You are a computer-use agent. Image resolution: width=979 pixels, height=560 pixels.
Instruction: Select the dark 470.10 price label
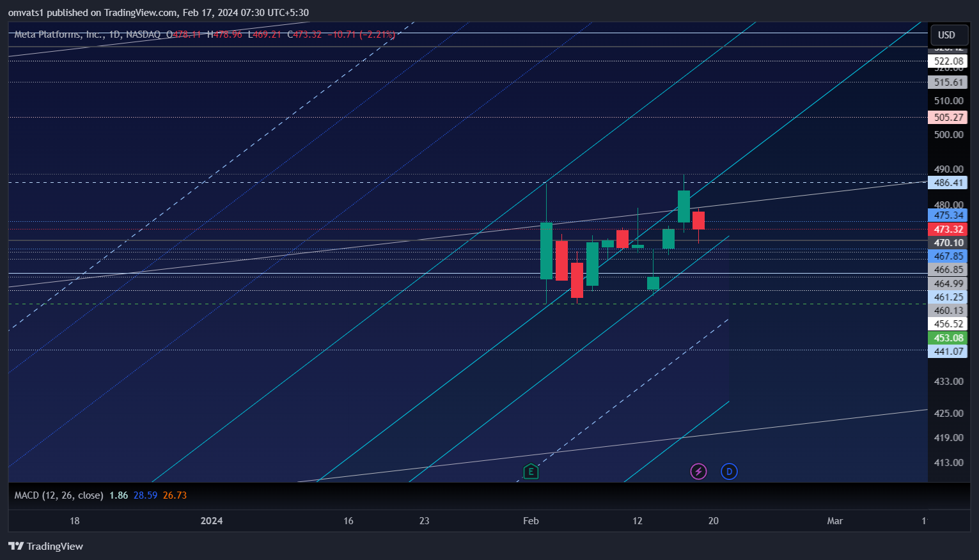click(948, 243)
